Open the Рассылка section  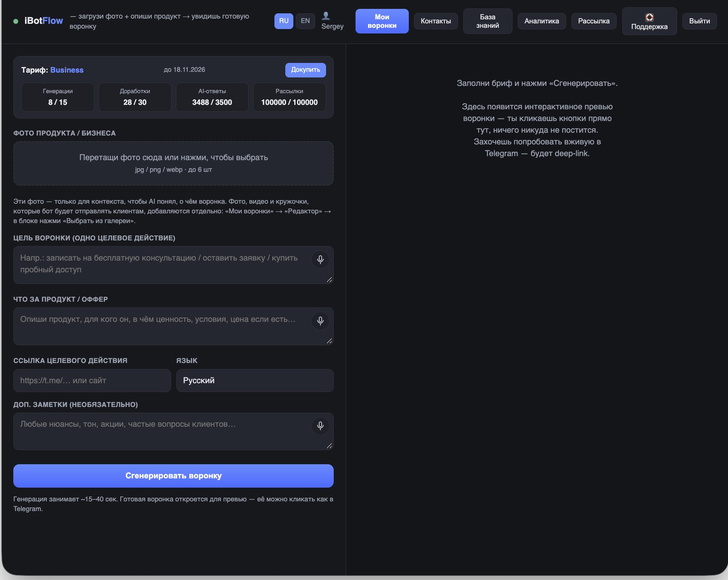594,21
